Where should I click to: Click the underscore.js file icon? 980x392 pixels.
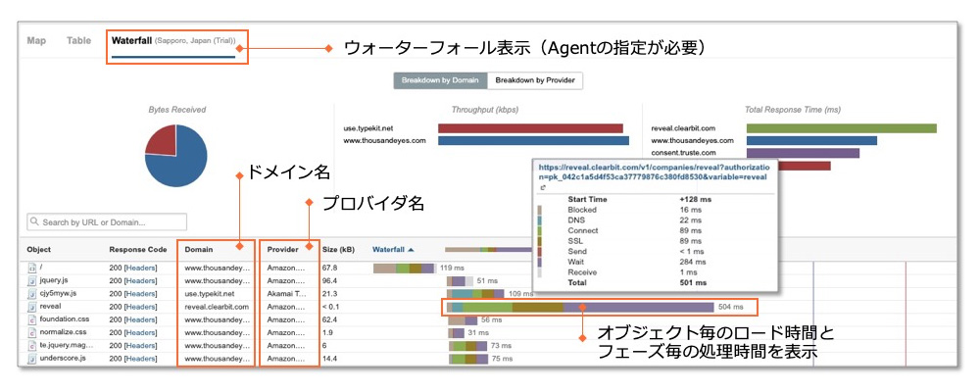31,359
